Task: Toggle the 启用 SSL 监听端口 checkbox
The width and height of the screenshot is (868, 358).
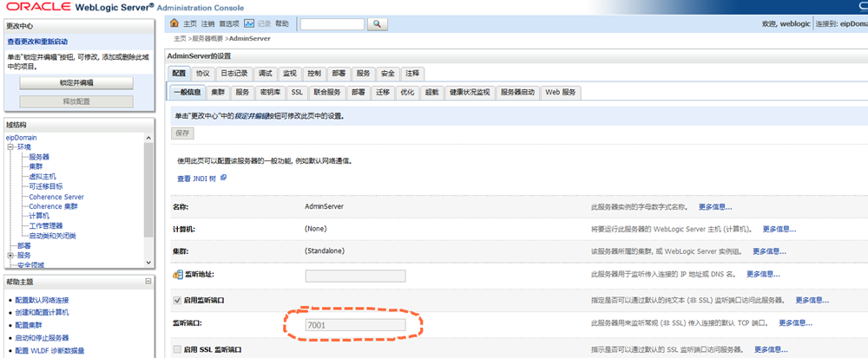Action: tap(177, 349)
